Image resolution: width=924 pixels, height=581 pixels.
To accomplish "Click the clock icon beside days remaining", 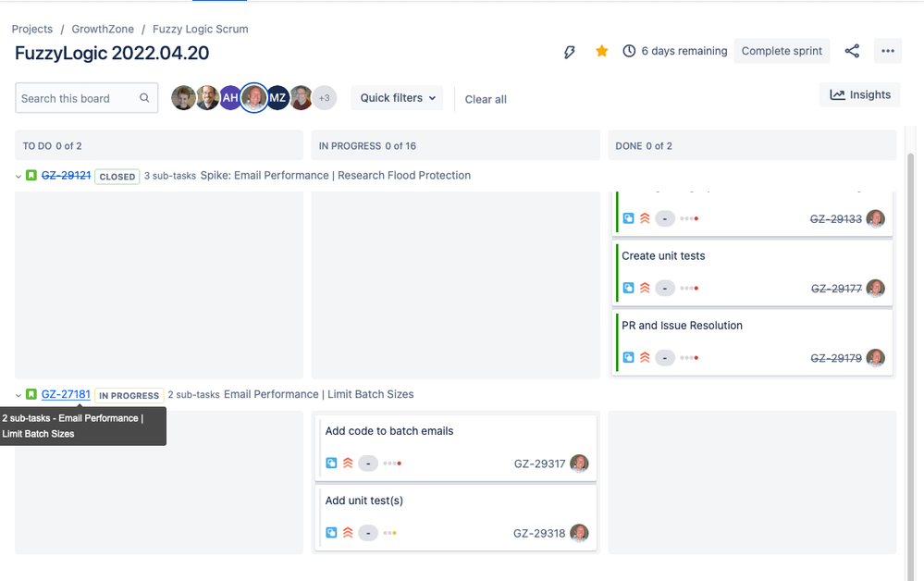I will 629,51.
